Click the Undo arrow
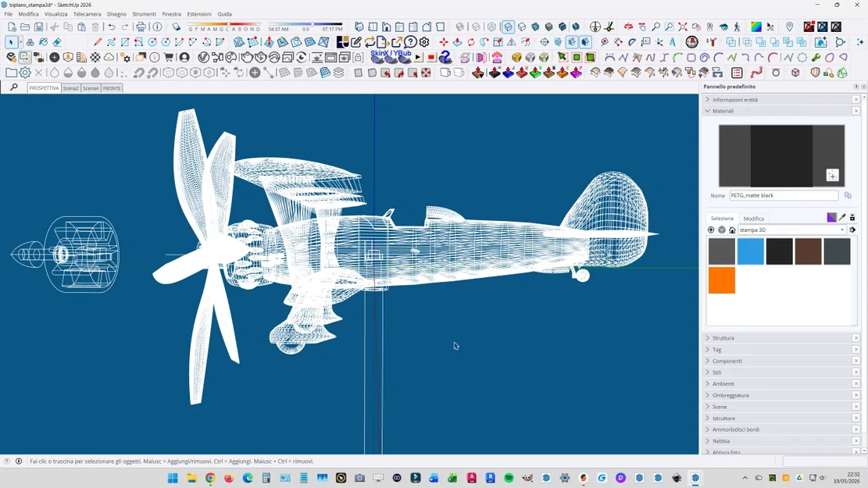This screenshot has height=488, width=868. (111, 27)
